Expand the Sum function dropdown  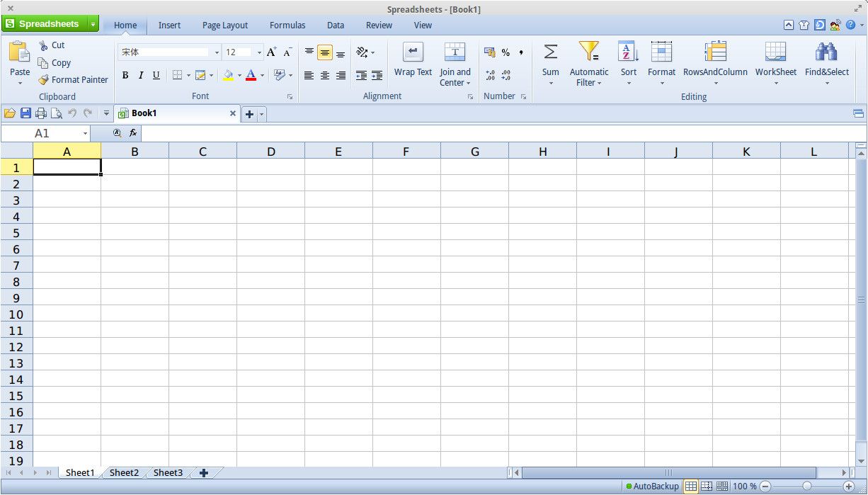pos(551,83)
